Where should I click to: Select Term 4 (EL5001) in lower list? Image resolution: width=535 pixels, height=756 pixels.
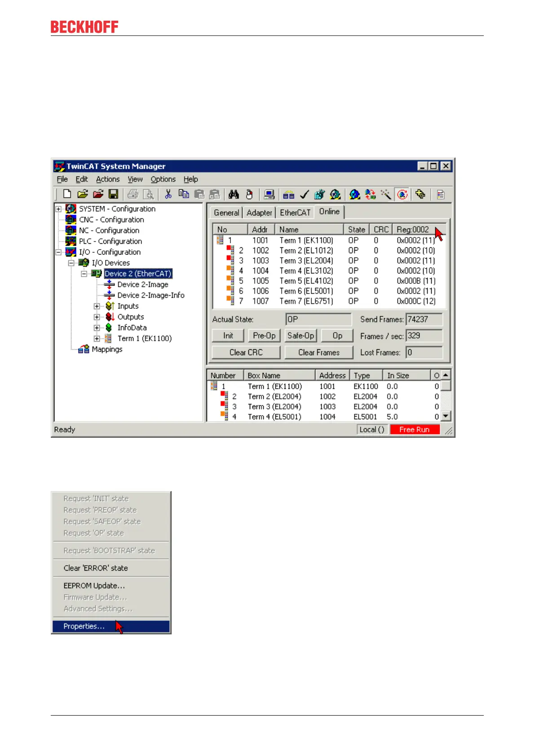click(323, 417)
